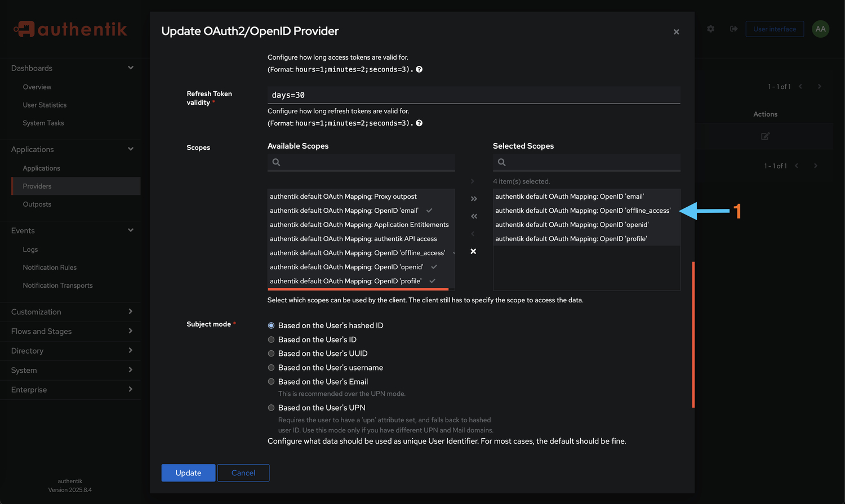
Task: Move all scopes right with double-chevron
Action: 473,198
